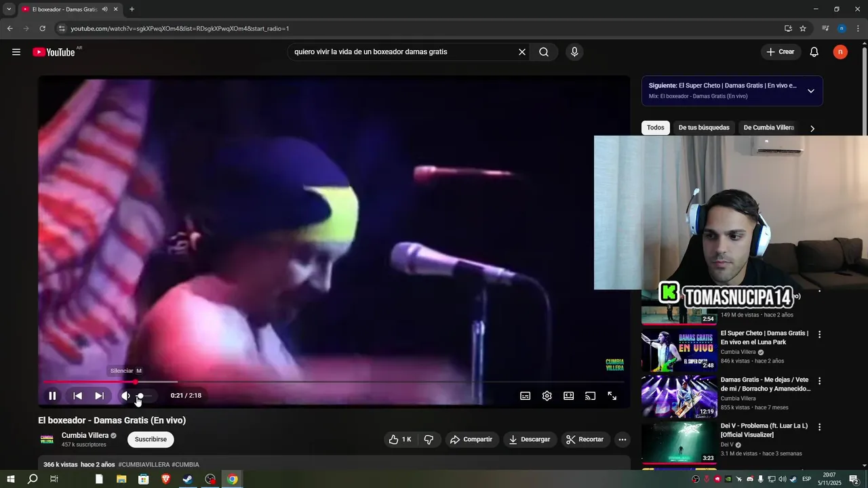Open the YouTube hamburger guide menu
868x488 pixels.
[x=16, y=52]
